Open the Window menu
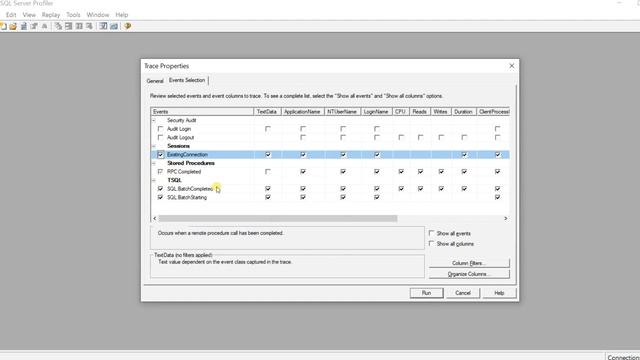Screen dimensions: 640x360 [98, 15]
